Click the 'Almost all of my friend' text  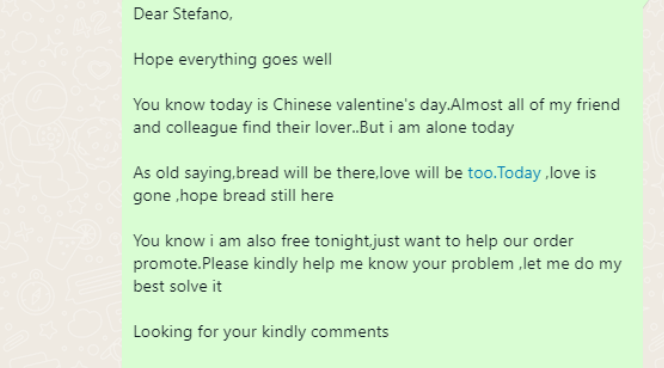[535, 105]
